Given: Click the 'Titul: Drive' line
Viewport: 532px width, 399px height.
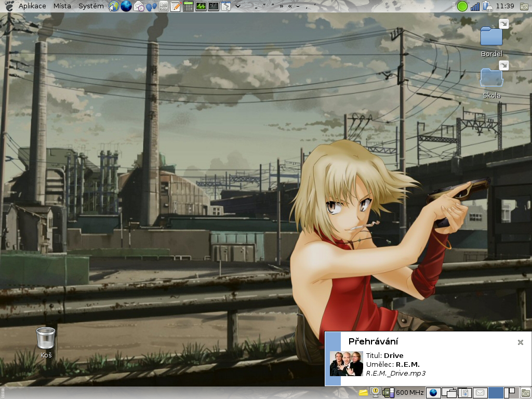Looking at the screenshot, I should pos(385,355).
